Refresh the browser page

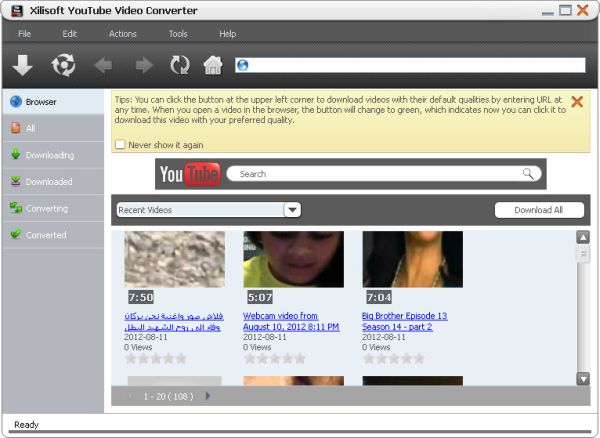pyautogui.click(x=179, y=66)
